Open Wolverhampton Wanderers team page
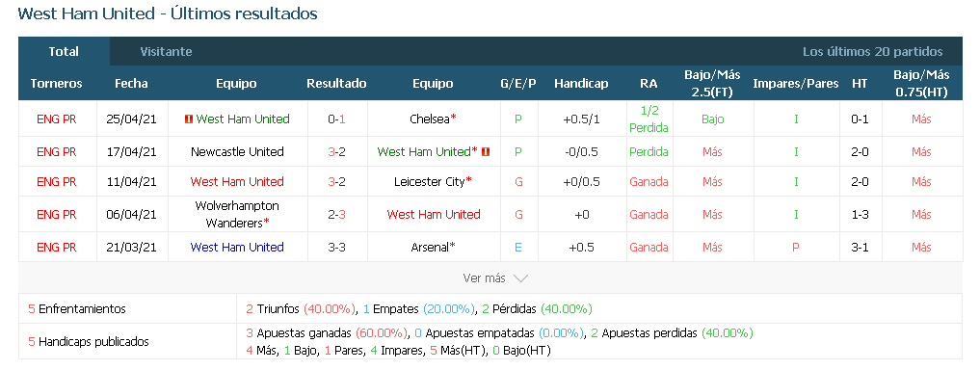Image resolution: width=980 pixels, height=370 pixels. [237, 214]
